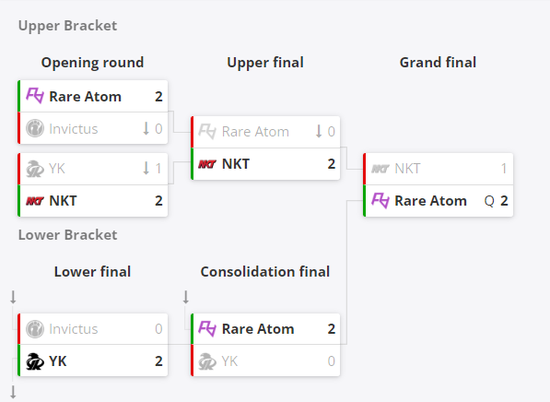Click Rare Atom logo in grand final
The height and width of the screenshot is (402, 550).
(x=380, y=201)
